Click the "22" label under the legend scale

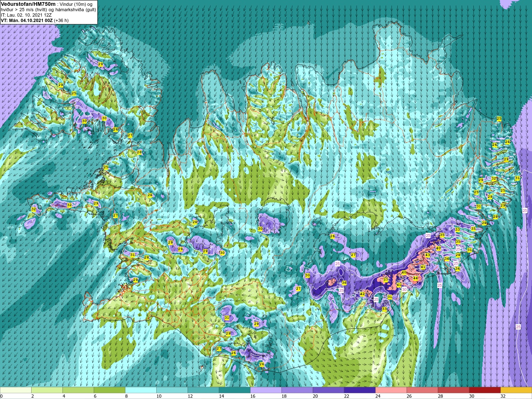coord(347,396)
